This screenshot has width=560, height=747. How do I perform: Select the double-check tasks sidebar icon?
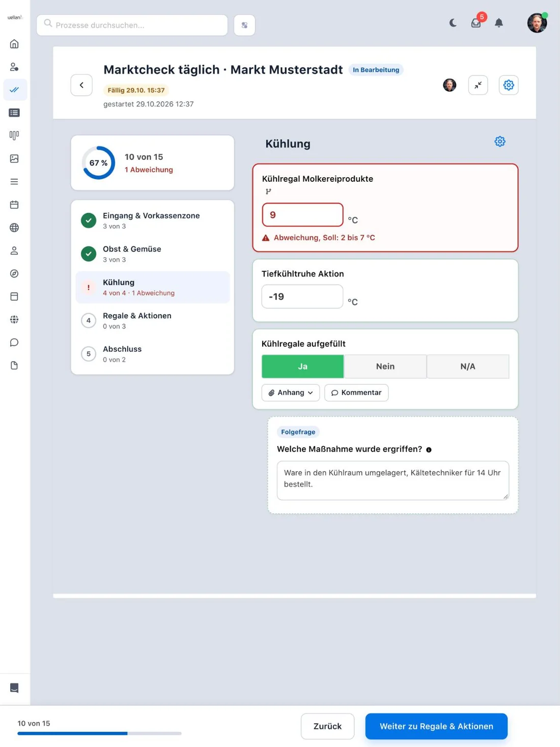coord(14,90)
